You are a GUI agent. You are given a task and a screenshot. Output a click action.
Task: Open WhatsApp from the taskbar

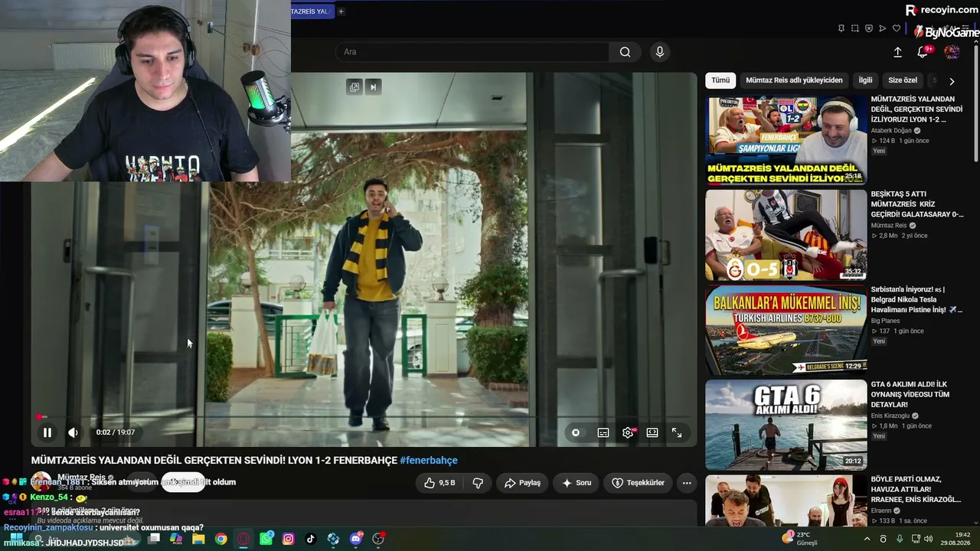[x=266, y=539]
